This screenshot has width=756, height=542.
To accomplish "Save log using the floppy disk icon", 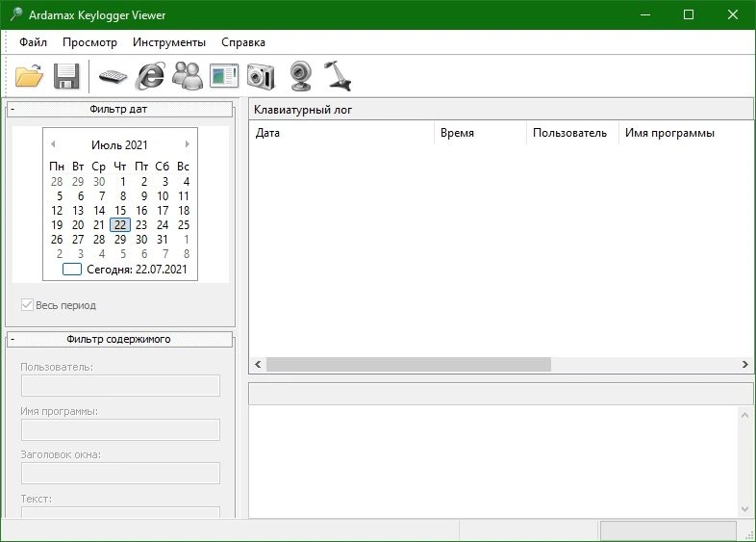I will (x=66, y=76).
